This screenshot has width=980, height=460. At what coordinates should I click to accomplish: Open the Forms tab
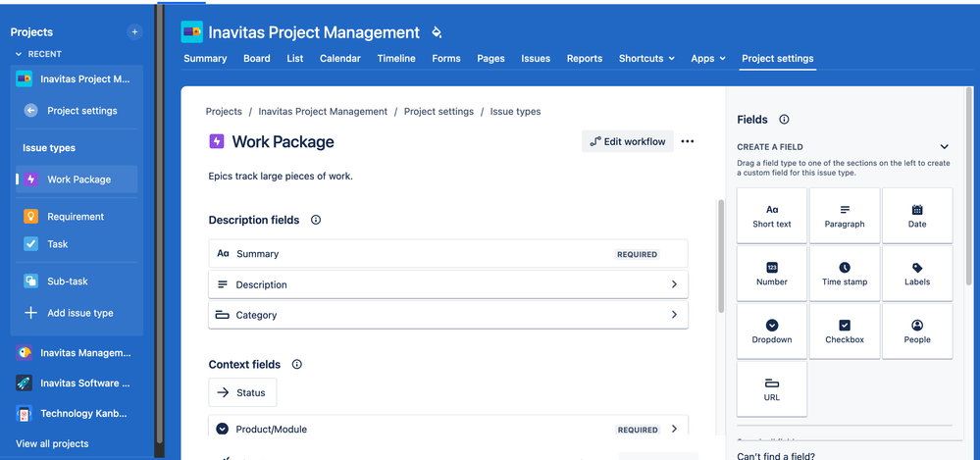[x=446, y=58]
